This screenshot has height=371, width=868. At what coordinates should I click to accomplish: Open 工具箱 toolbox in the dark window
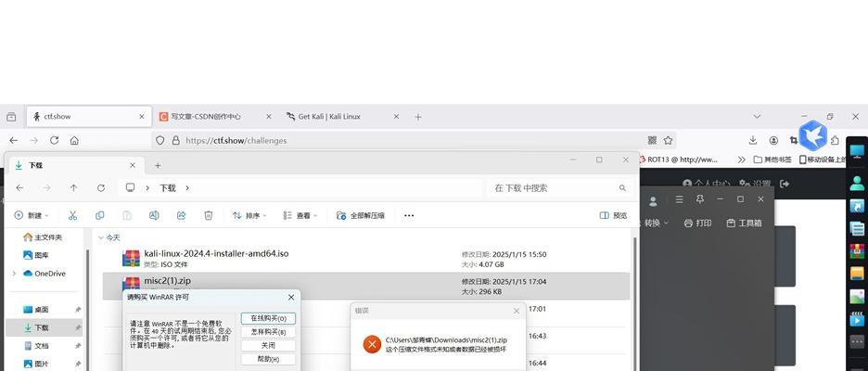(744, 224)
